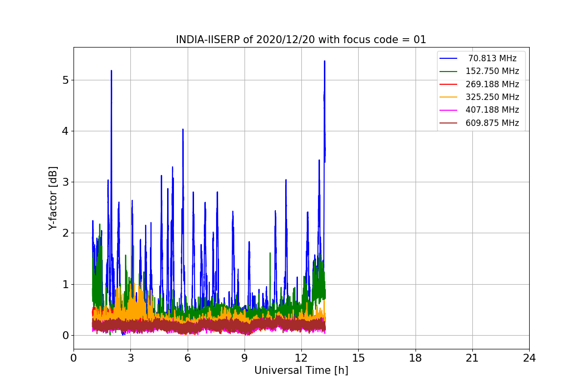Viewport: 588px width, 392px height.
Task: Click x-axis tick label 0
Action: (x=73, y=358)
